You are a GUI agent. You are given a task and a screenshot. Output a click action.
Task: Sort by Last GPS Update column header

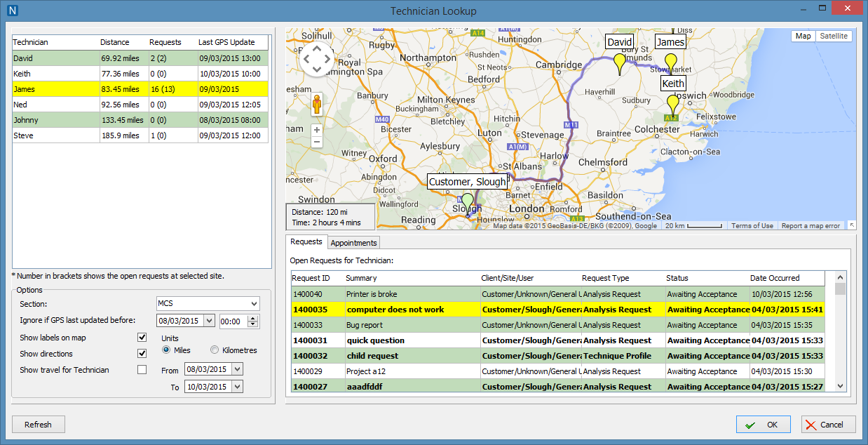(233, 42)
